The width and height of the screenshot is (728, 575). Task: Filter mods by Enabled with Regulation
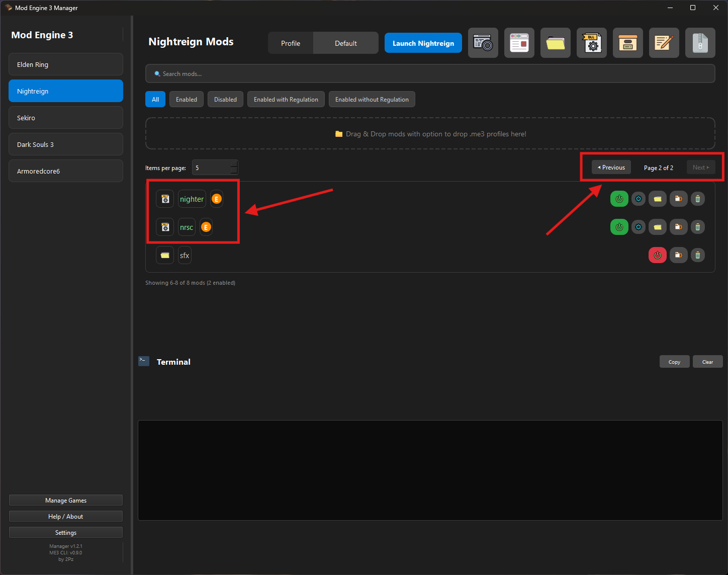tap(286, 100)
